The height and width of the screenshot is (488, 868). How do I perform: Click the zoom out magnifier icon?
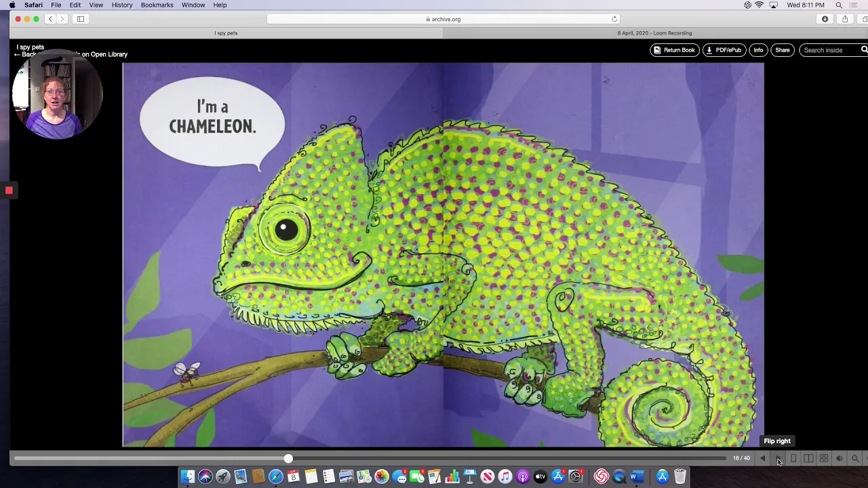coord(855,459)
